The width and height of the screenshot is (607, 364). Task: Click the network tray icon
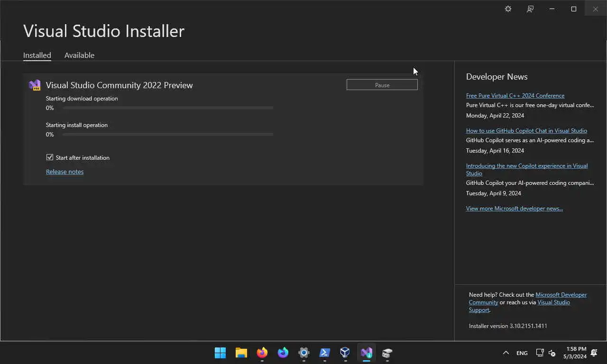click(540, 353)
